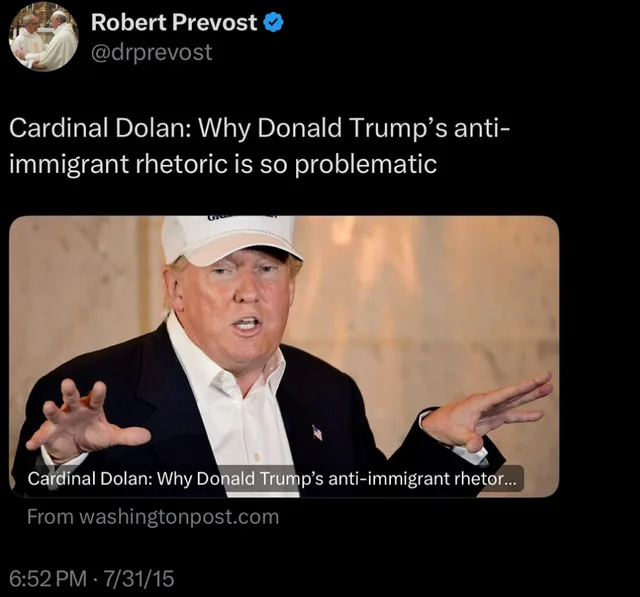Visit the From washingtonpost.com source link
Screen dimensions: 640x597
153,517
